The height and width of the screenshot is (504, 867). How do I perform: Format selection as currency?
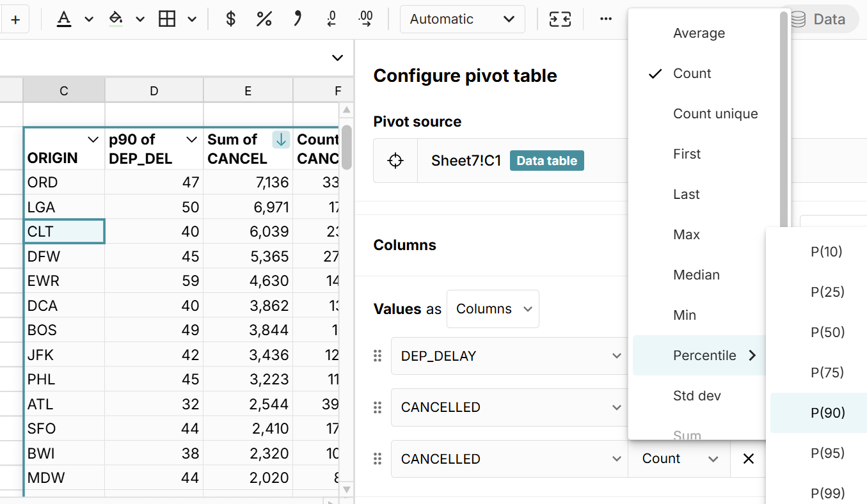[230, 19]
